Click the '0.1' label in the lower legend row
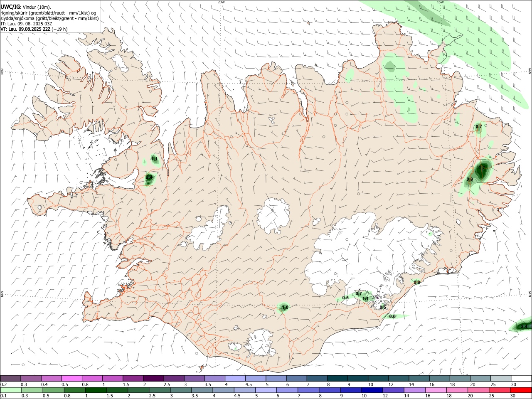 (x=3, y=396)
